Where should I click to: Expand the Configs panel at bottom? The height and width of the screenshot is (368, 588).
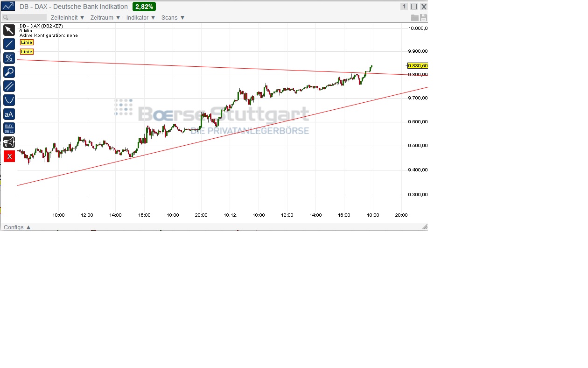point(17,227)
